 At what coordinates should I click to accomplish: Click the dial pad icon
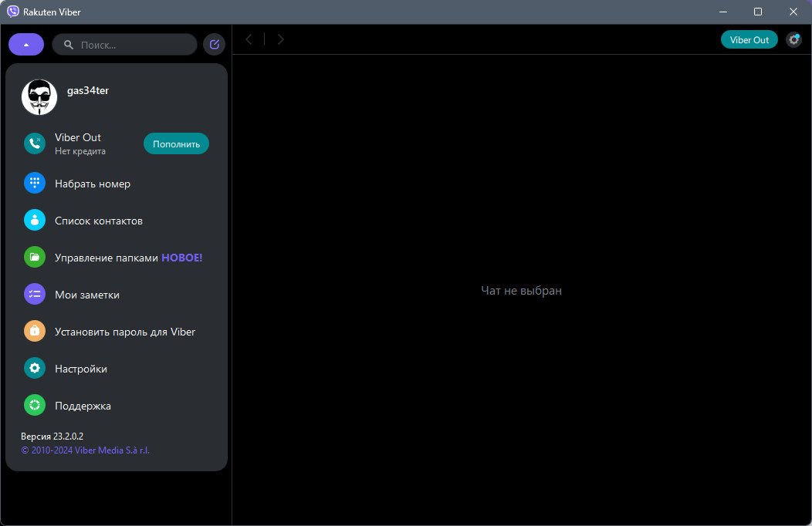35,184
